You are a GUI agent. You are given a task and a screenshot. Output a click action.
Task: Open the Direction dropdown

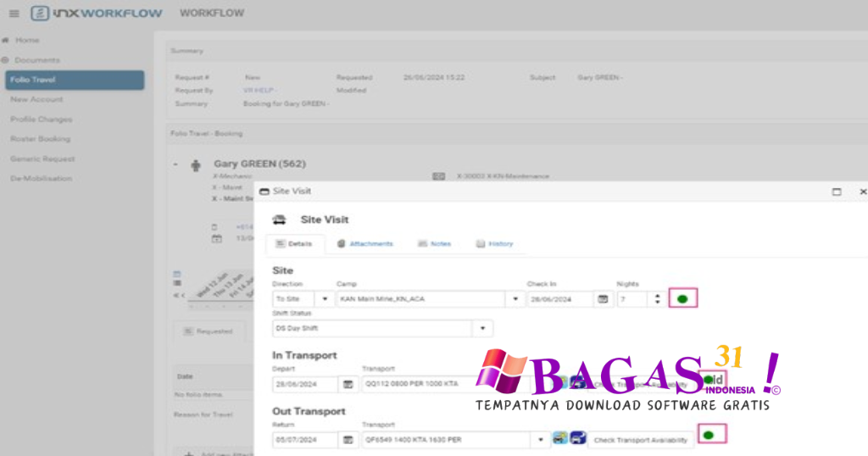point(325,299)
